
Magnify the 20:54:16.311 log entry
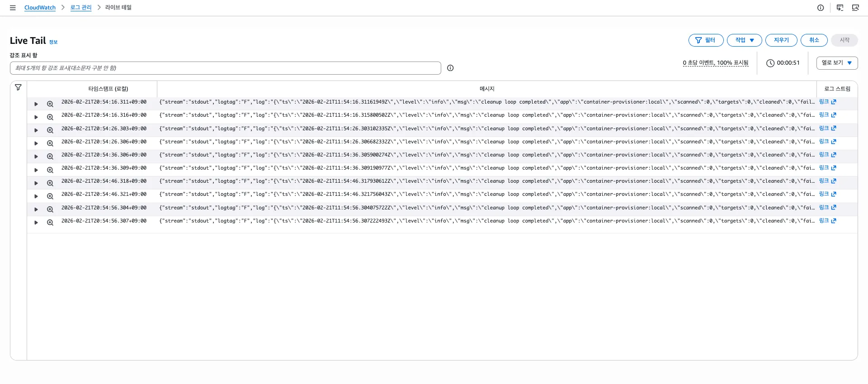point(50,104)
